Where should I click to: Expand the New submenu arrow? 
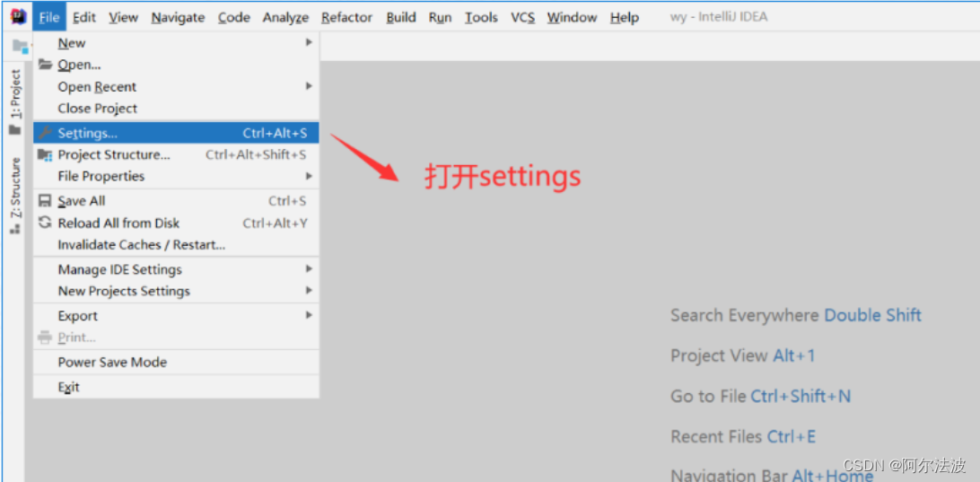pyautogui.click(x=309, y=42)
